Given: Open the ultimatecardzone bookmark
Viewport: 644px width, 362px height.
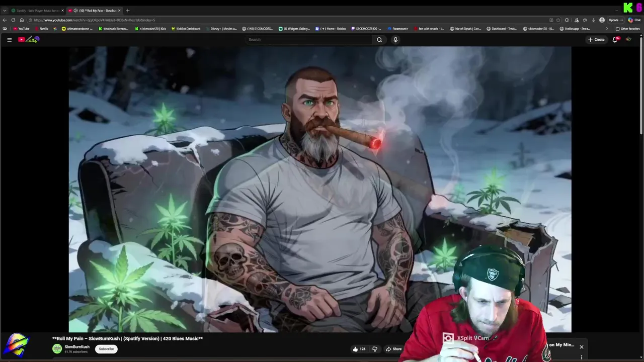Looking at the screenshot, I should [77, 29].
